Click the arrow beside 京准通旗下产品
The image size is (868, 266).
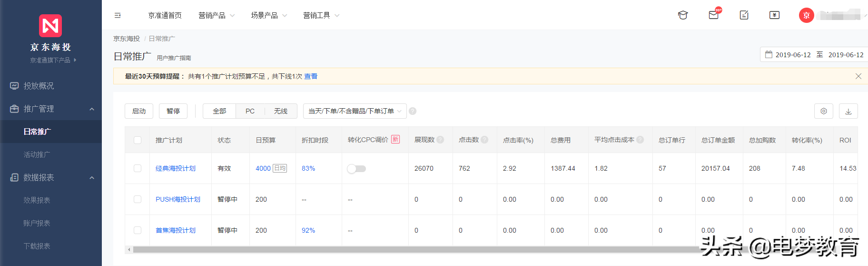(75, 60)
